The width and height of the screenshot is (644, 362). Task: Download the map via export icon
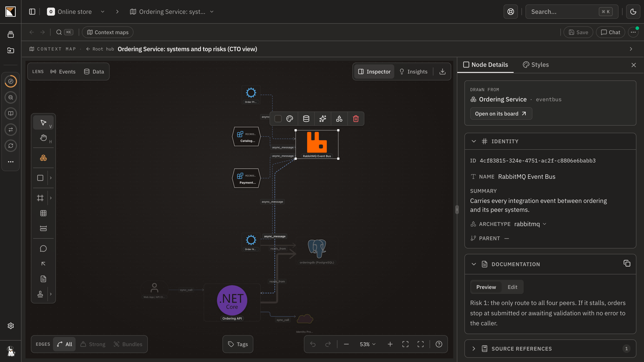(442, 72)
